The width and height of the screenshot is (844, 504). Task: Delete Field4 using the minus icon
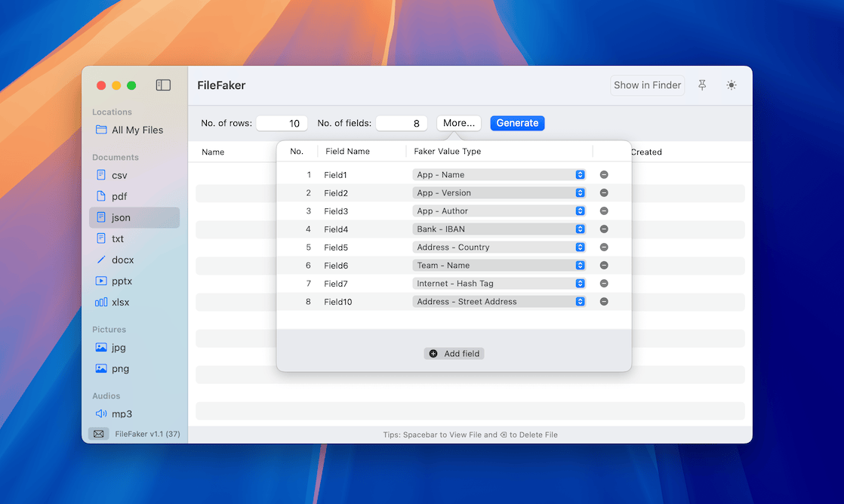point(604,229)
